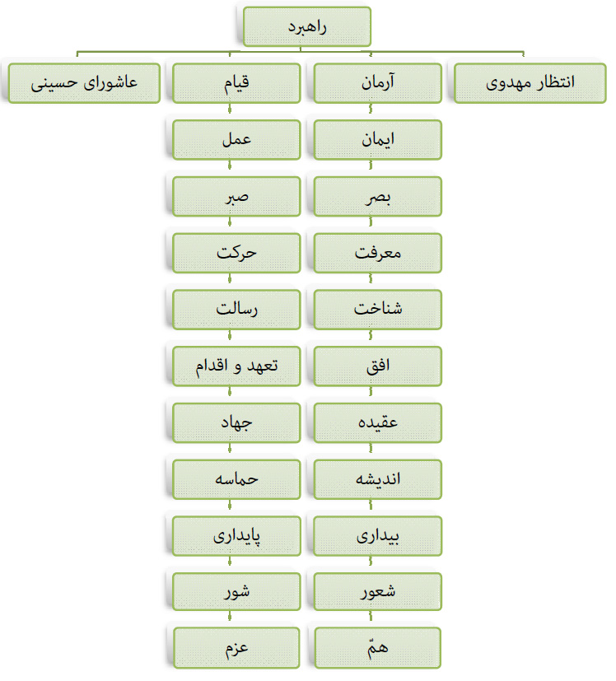Click the قیام node
Viewport: 616px width, 681px height.
(x=237, y=83)
